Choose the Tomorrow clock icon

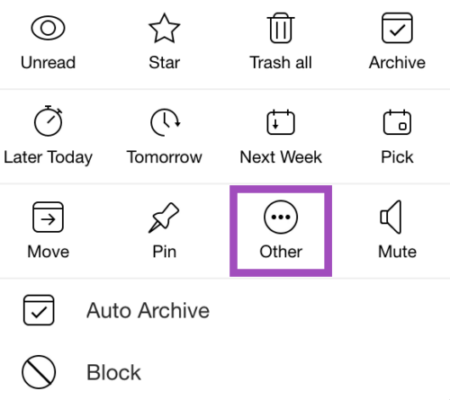coord(165,122)
